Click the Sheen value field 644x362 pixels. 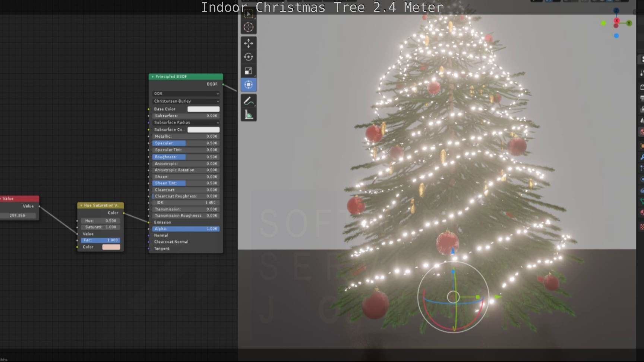coord(186,177)
